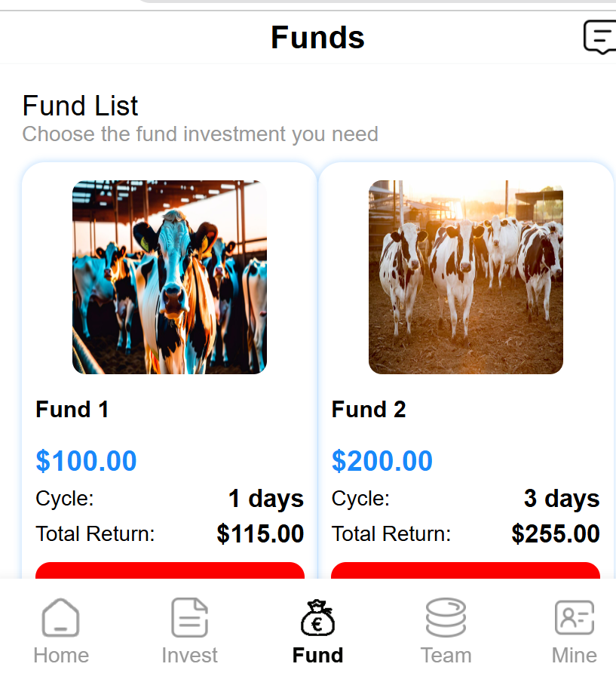616x673 pixels.
Task: Open the Mine tab label
Action: coord(575,655)
